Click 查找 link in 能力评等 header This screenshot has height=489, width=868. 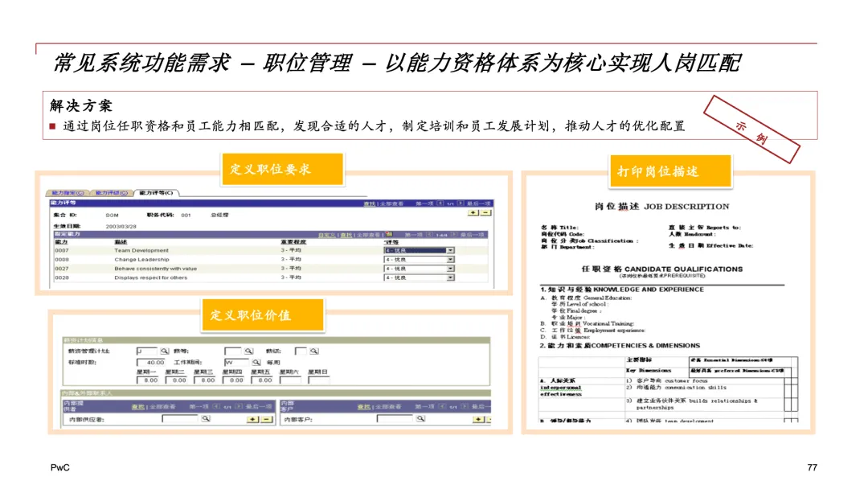pos(369,203)
